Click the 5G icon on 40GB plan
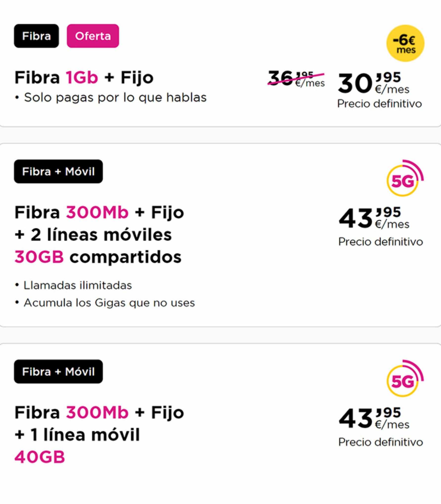The image size is (441, 504). 405,378
